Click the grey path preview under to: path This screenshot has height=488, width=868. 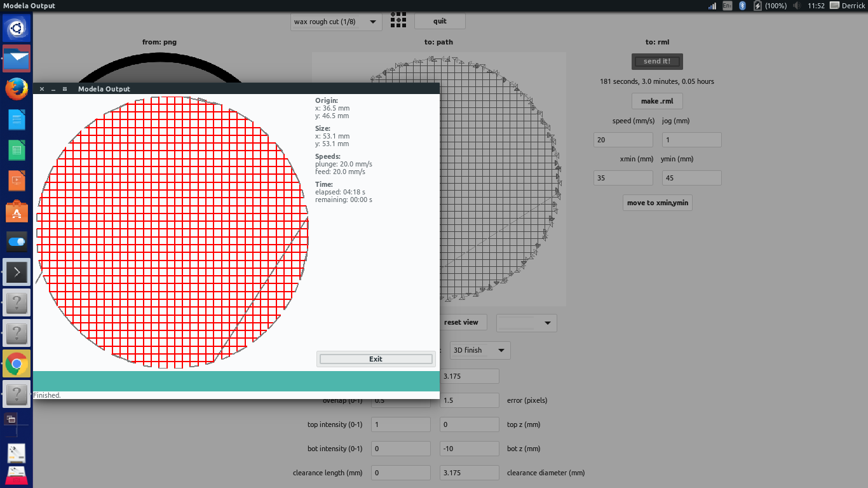click(x=502, y=179)
